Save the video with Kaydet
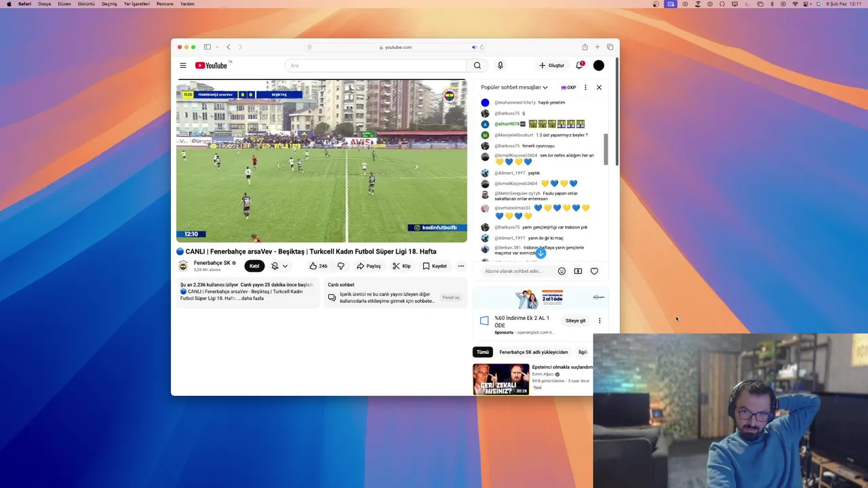 click(x=435, y=266)
